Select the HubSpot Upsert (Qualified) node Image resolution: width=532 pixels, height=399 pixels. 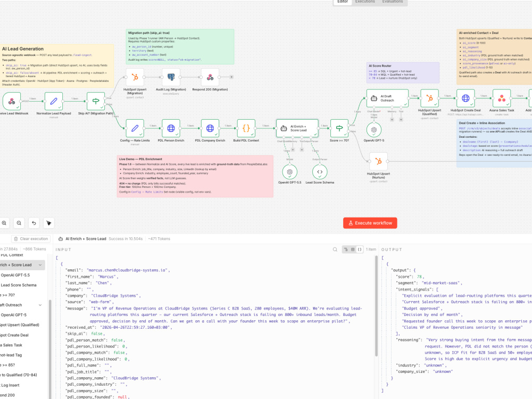click(x=429, y=98)
